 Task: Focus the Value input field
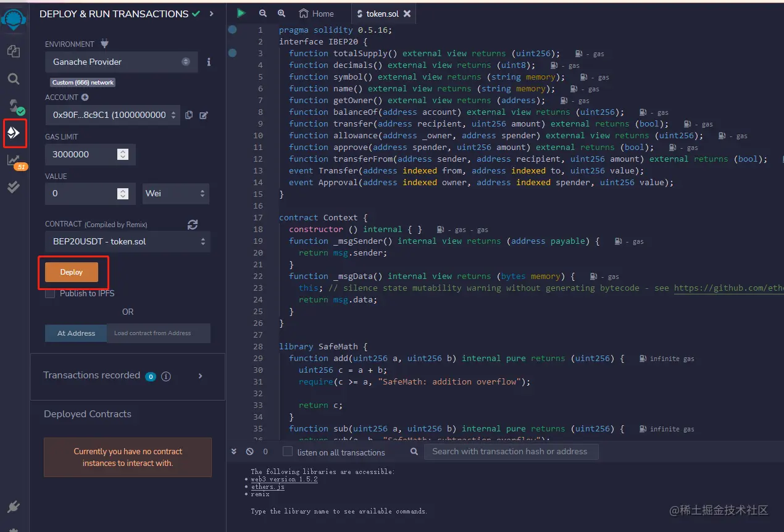(x=90, y=194)
